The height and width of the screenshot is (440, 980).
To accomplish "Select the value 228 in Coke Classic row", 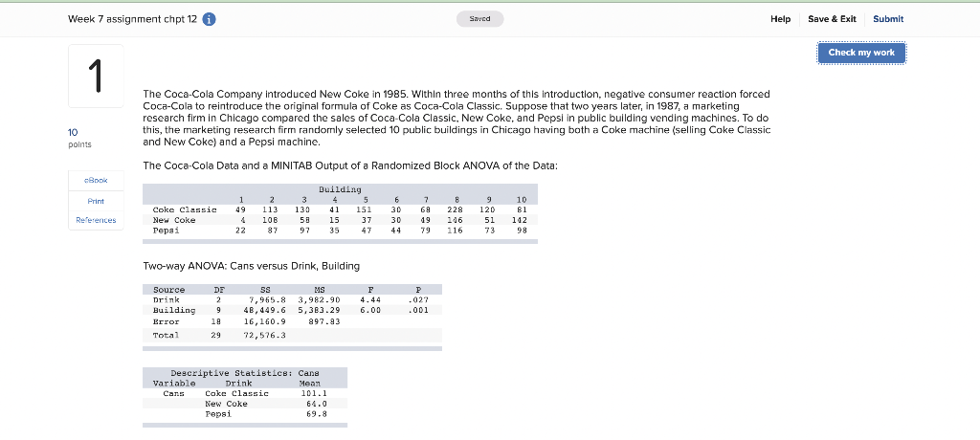I will coord(457,210).
